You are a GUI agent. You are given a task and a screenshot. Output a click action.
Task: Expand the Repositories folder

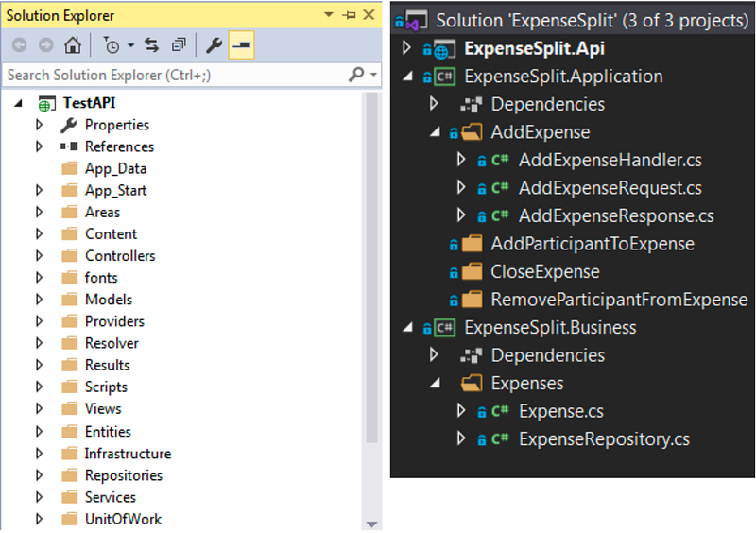click(x=40, y=475)
